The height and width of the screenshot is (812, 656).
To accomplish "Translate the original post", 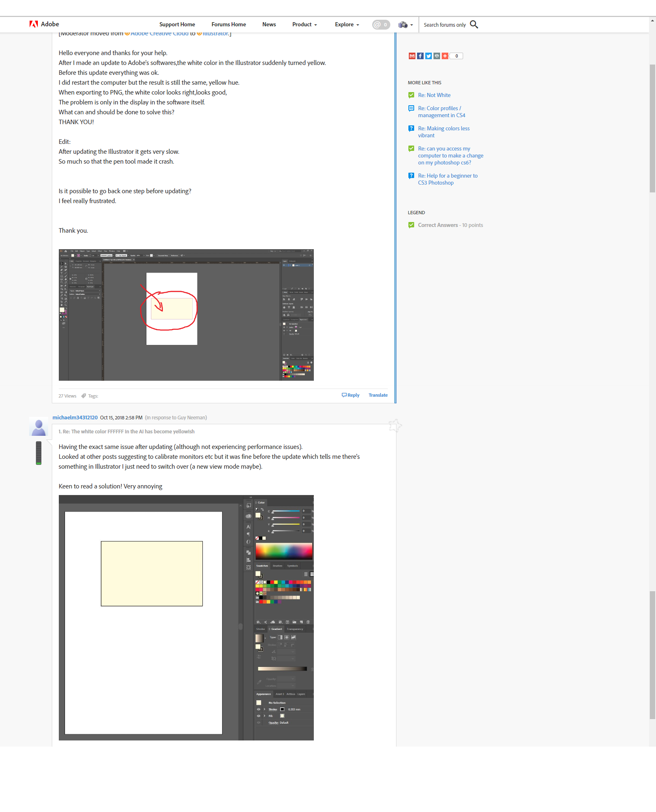I will (378, 396).
